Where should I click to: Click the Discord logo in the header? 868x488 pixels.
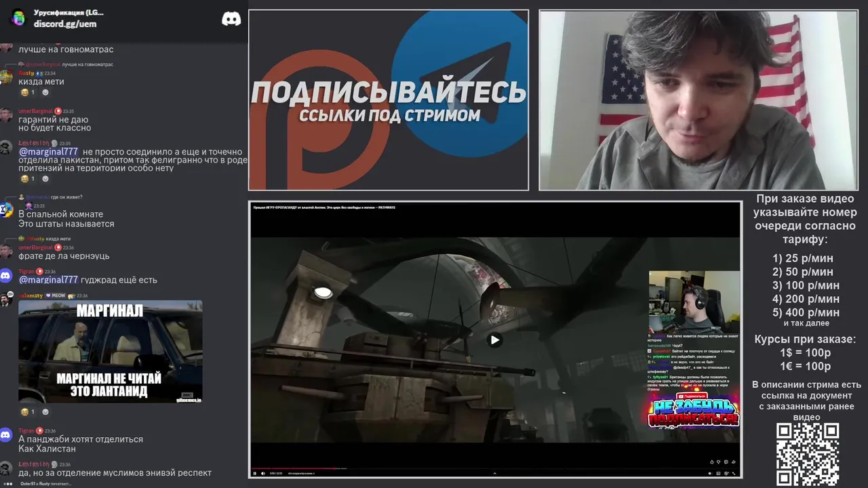(x=231, y=19)
